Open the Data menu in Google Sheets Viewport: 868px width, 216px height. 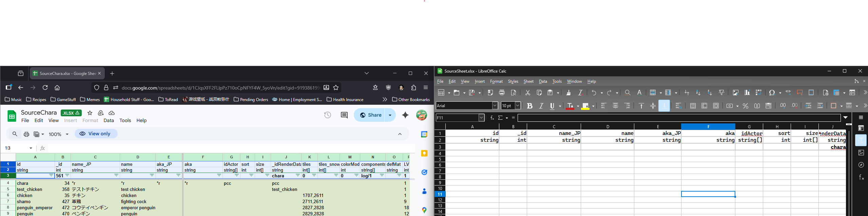click(109, 120)
